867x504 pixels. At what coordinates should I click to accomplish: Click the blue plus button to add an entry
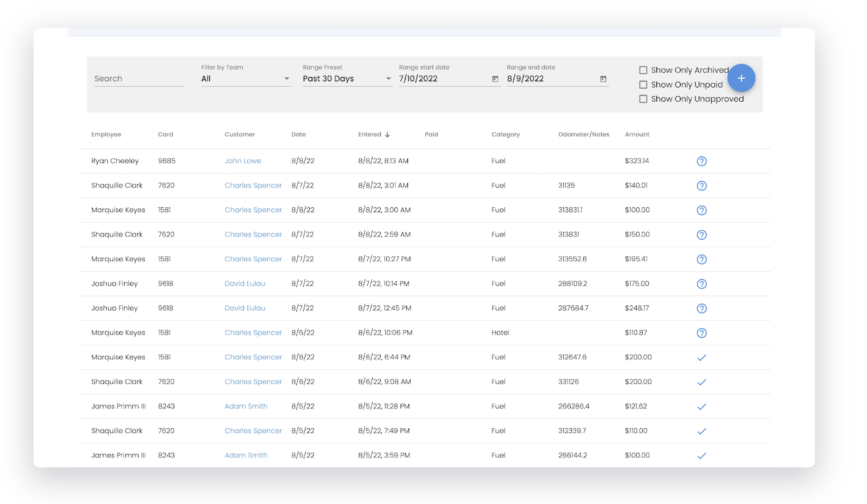coord(741,78)
